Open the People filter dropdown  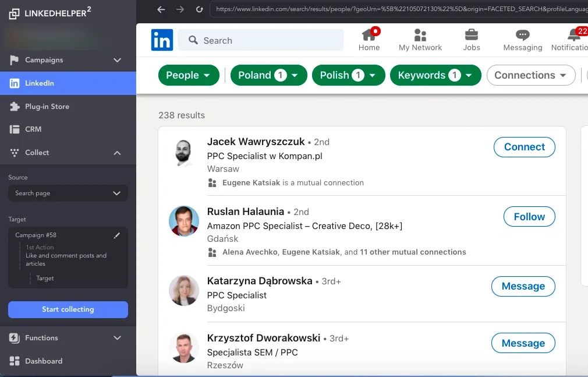[189, 75]
